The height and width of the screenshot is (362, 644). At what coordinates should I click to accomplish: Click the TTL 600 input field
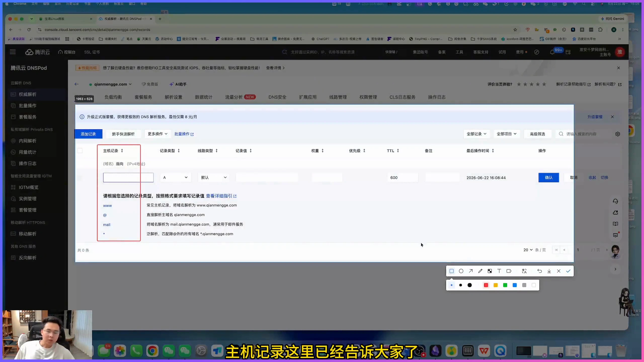(403, 177)
